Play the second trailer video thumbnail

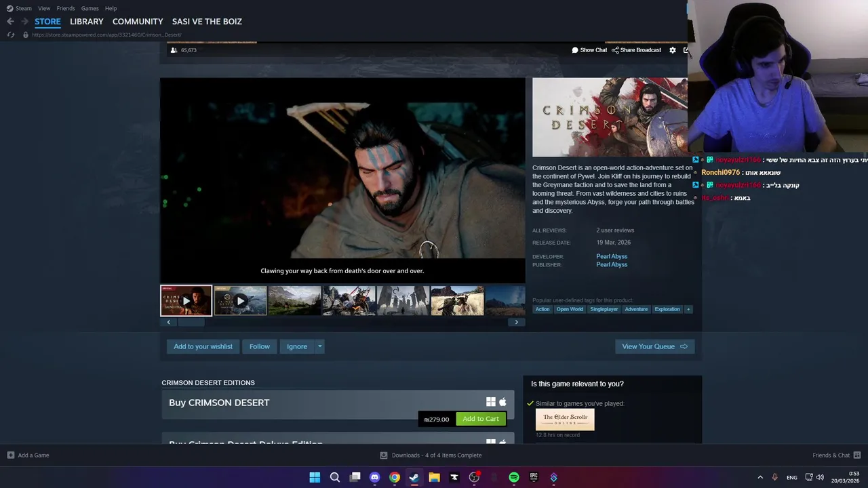click(240, 301)
